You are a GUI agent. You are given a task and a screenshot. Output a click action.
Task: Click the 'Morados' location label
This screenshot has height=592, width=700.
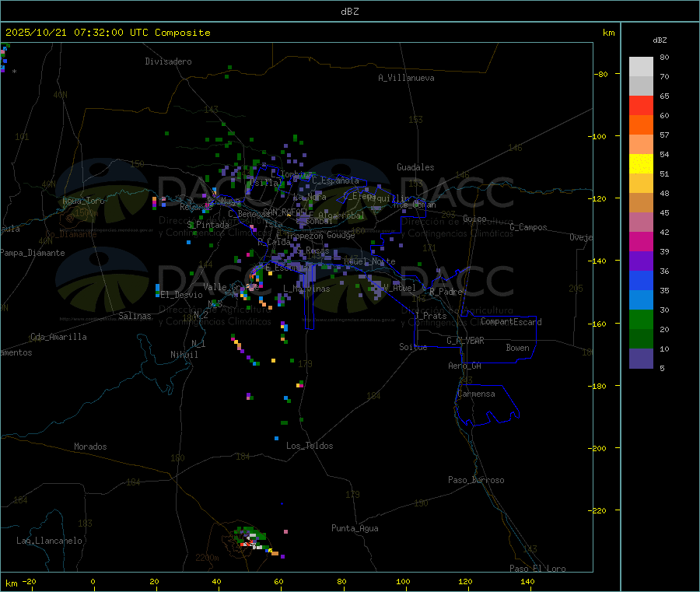(x=91, y=447)
